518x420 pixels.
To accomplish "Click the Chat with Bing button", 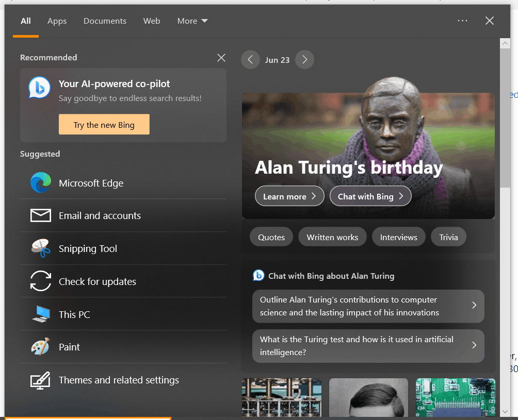I will (x=370, y=196).
